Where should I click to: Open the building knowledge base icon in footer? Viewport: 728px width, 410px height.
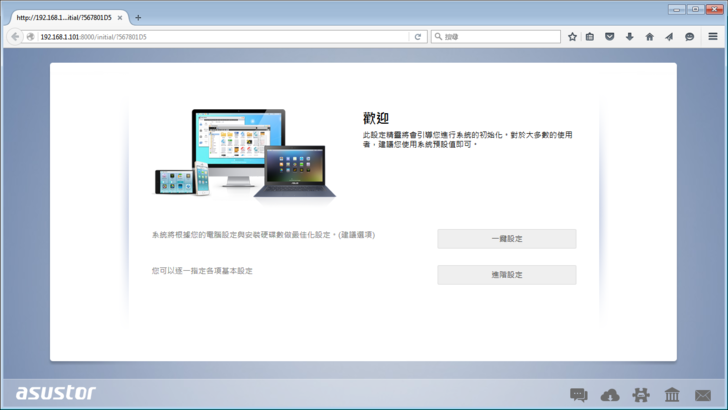click(x=672, y=395)
